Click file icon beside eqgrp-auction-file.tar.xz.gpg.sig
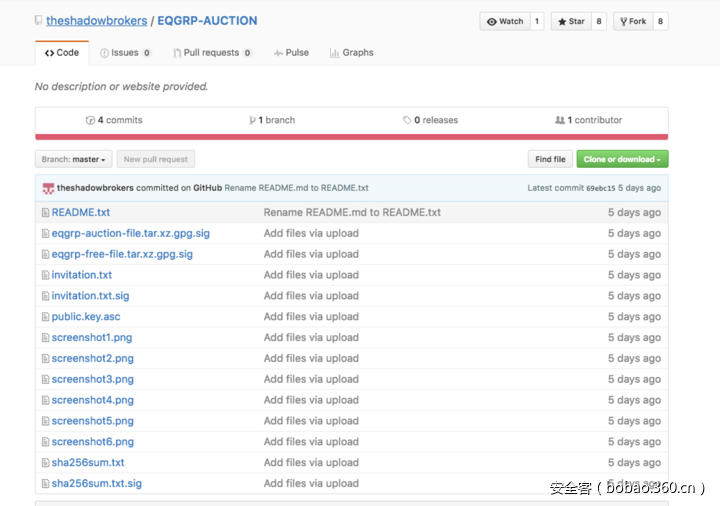This screenshot has width=720, height=506. (45, 233)
